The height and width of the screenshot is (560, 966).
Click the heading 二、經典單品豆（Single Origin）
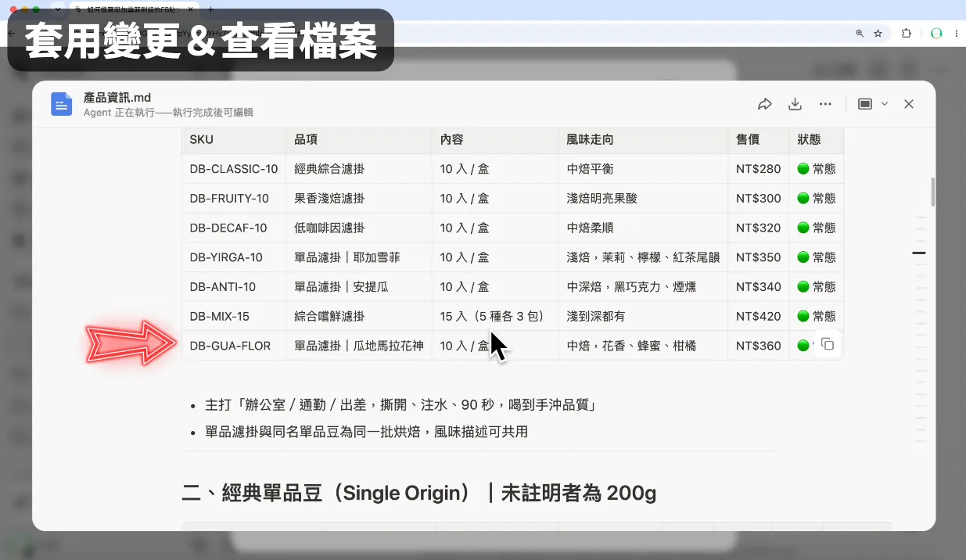coord(418,494)
